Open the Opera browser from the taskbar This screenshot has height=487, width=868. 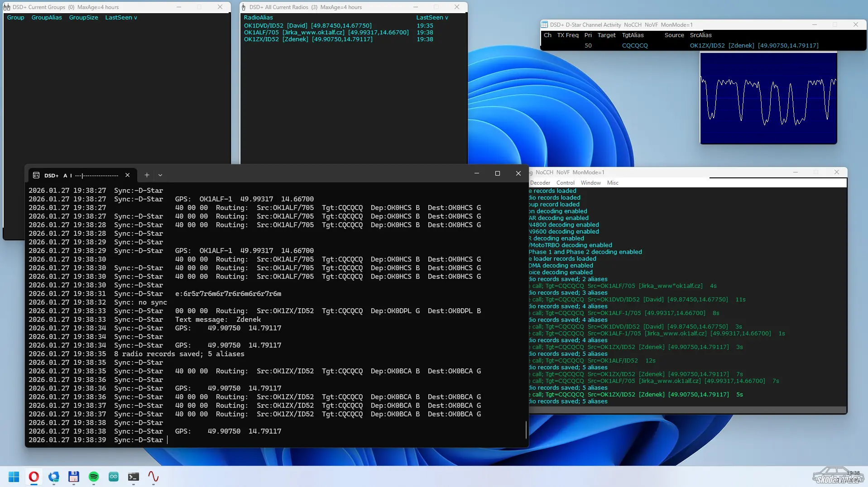pyautogui.click(x=34, y=477)
